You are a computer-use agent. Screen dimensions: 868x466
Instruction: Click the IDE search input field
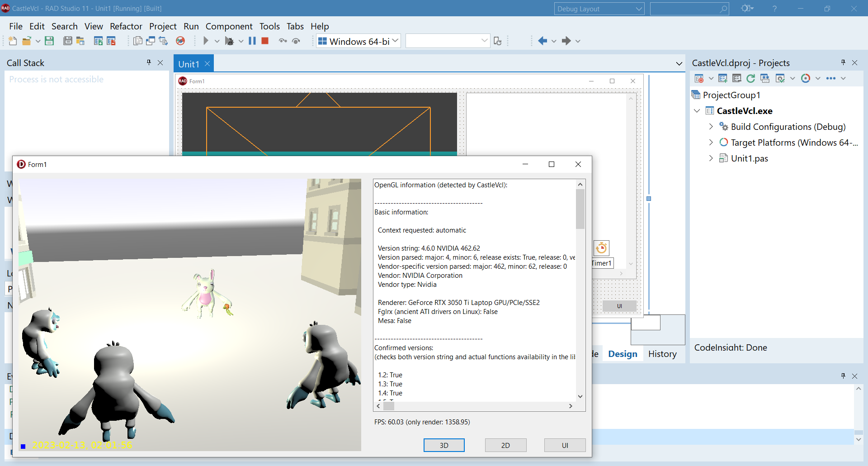[x=689, y=9]
